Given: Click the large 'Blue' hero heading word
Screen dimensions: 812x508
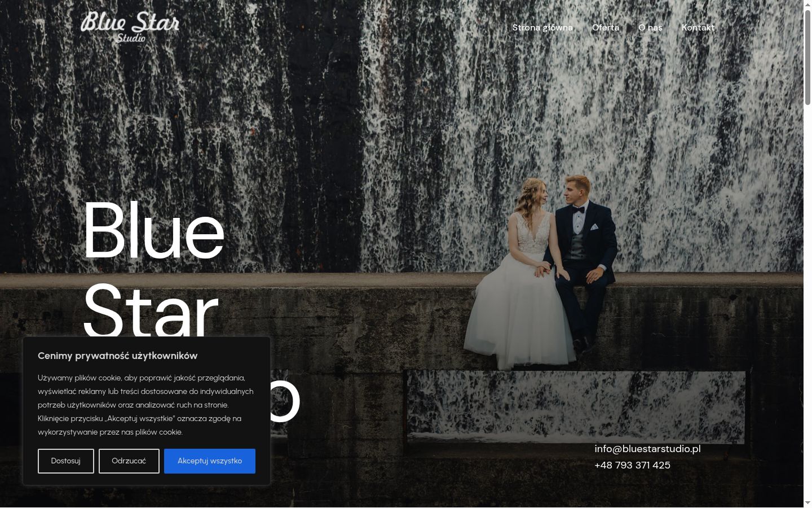Looking at the screenshot, I should click(x=153, y=231).
